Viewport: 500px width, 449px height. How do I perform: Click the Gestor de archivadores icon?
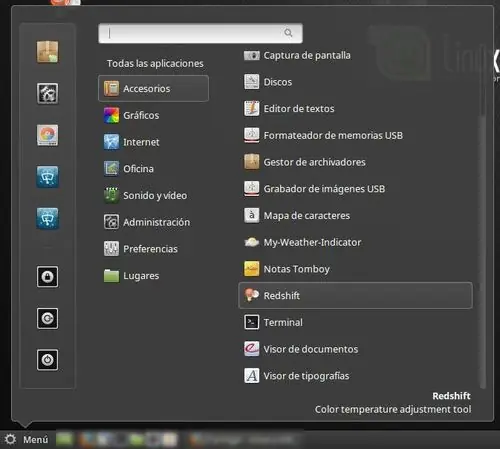(252, 162)
